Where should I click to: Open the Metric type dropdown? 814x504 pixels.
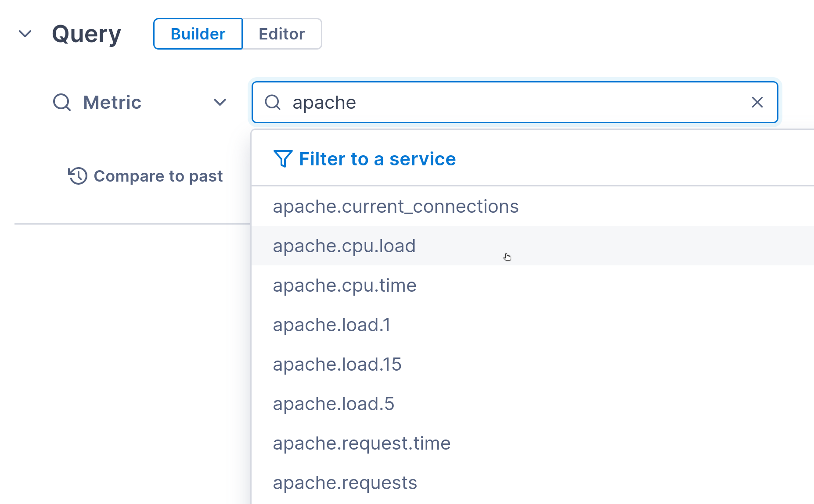tap(220, 102)
